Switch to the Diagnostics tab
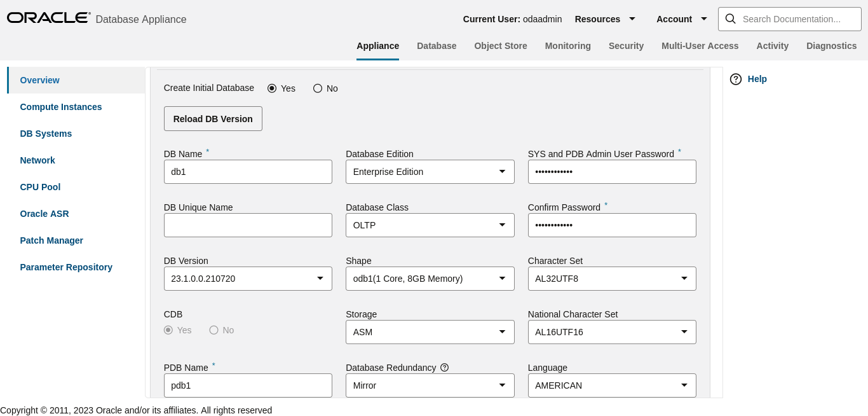The width and height of the screenshot is (868, 416). [831, 46]
